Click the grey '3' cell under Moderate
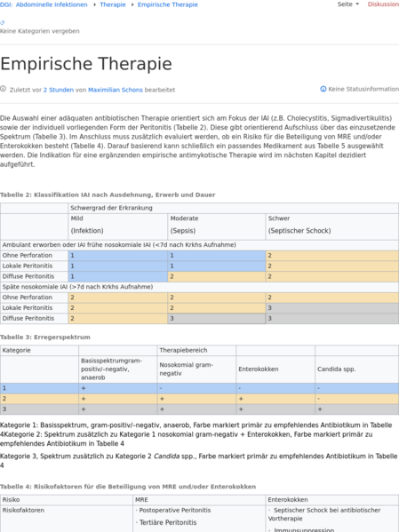The image size is (399, 532). click(x=217, y=319)
